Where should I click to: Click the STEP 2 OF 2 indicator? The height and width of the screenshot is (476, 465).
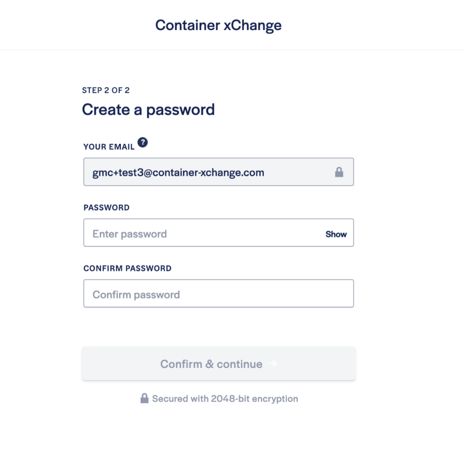(x=106, y=90)
